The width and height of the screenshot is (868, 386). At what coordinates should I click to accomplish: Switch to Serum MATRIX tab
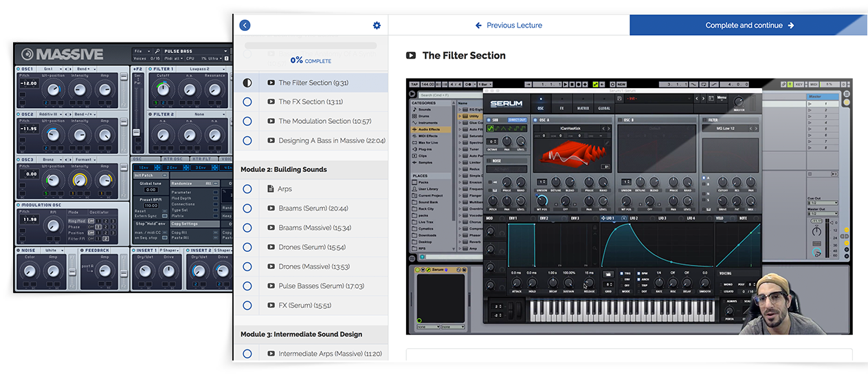click(x=583, y=104)
